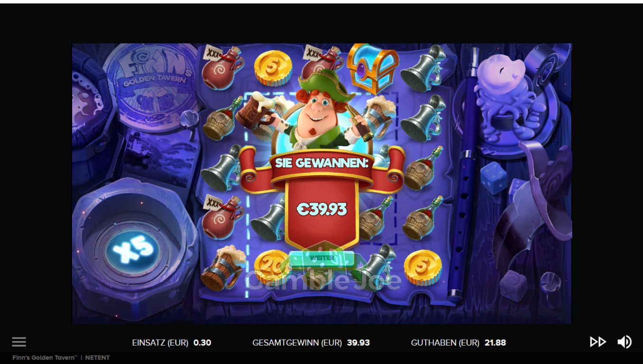Click the GESAMTGEWINN (EUR) total win display
Viewport: 643px width, 364px height.
(x=311, y=342)
